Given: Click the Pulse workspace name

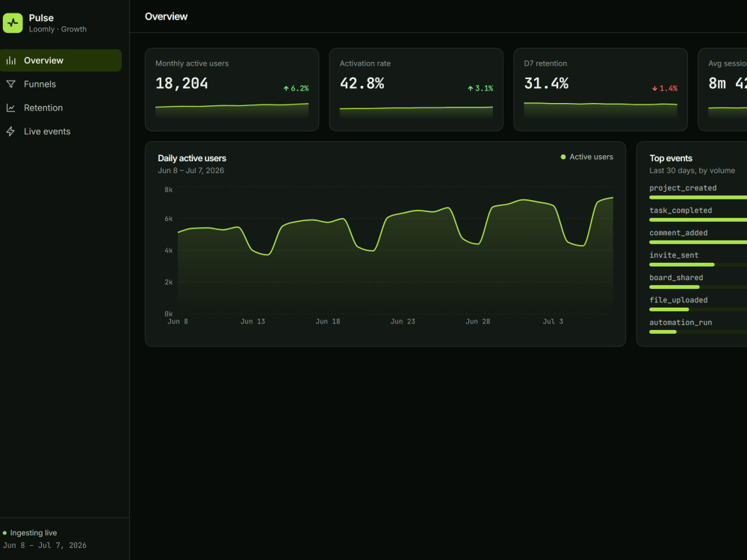Looking at the screenshot, I should pos(41,18).
